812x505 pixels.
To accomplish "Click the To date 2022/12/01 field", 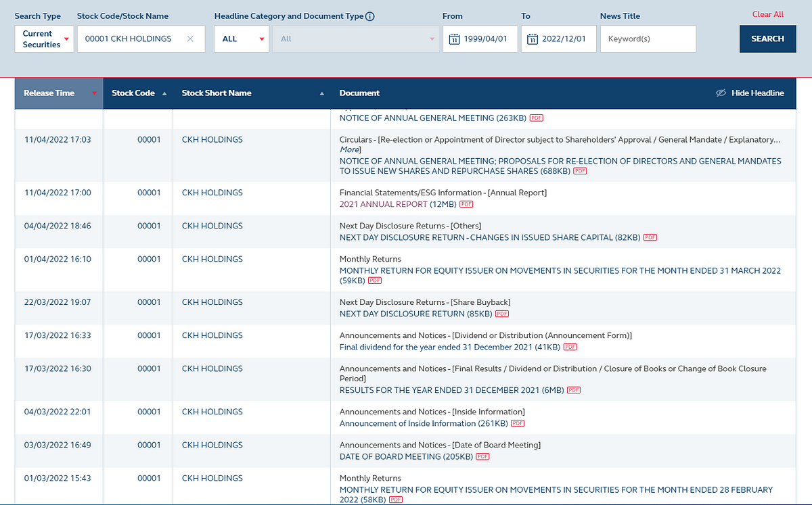I will 559,39.
